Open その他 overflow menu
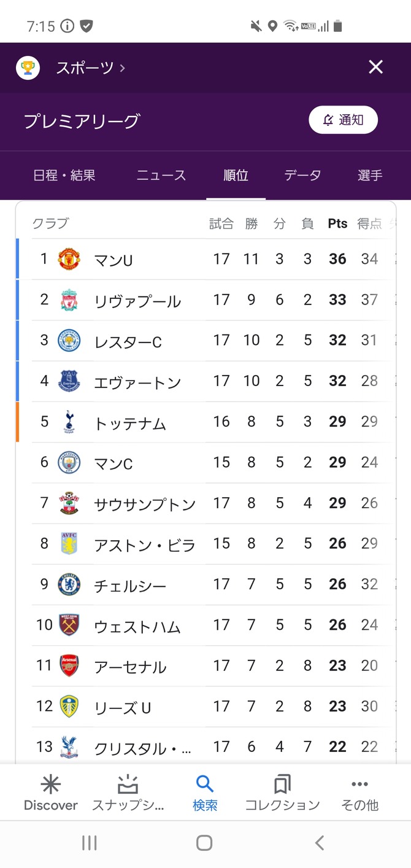This screenshot has width=411, height=868. 359,792
